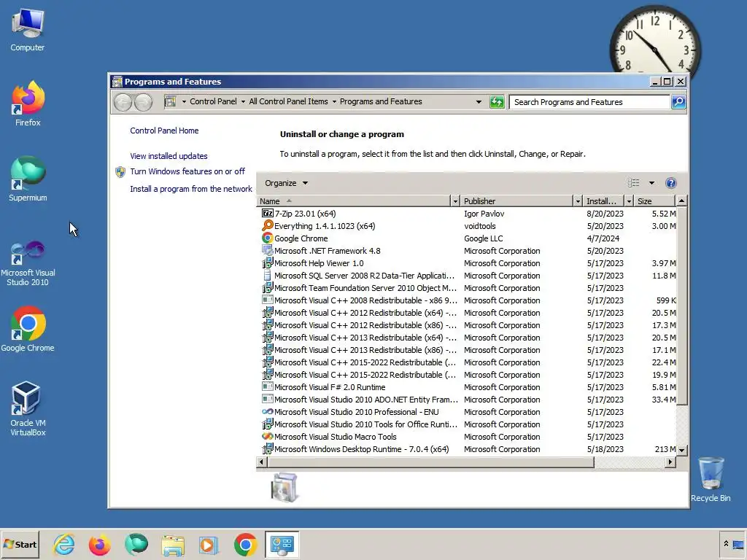Click Control Panel in the breadcrumb

213,101
